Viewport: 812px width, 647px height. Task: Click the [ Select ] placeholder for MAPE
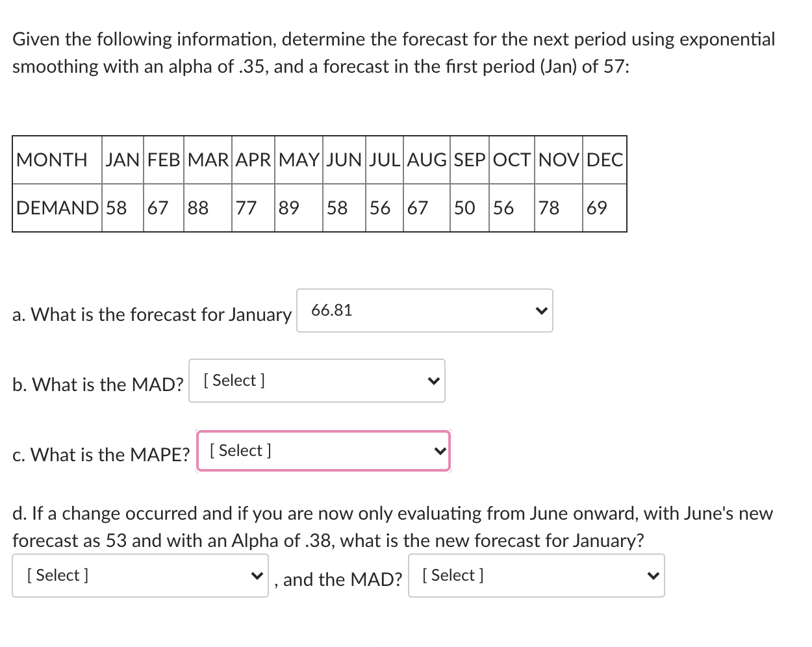[x=239, y=450]
